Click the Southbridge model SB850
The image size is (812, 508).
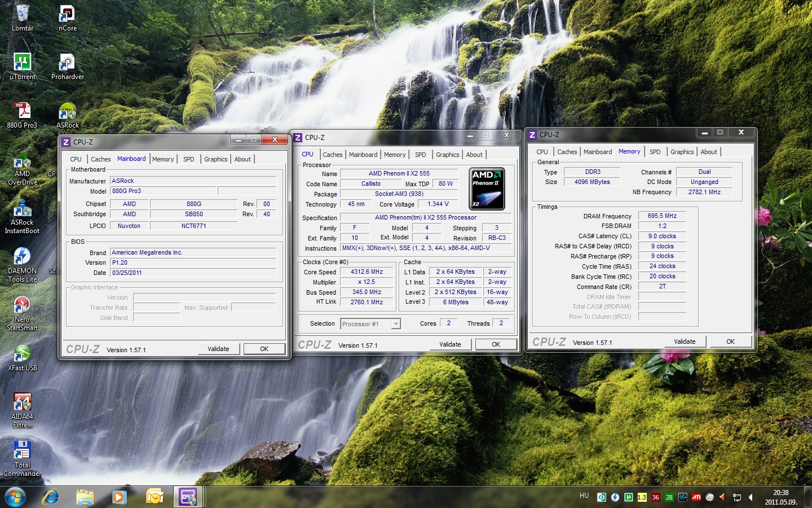point(194,214)
